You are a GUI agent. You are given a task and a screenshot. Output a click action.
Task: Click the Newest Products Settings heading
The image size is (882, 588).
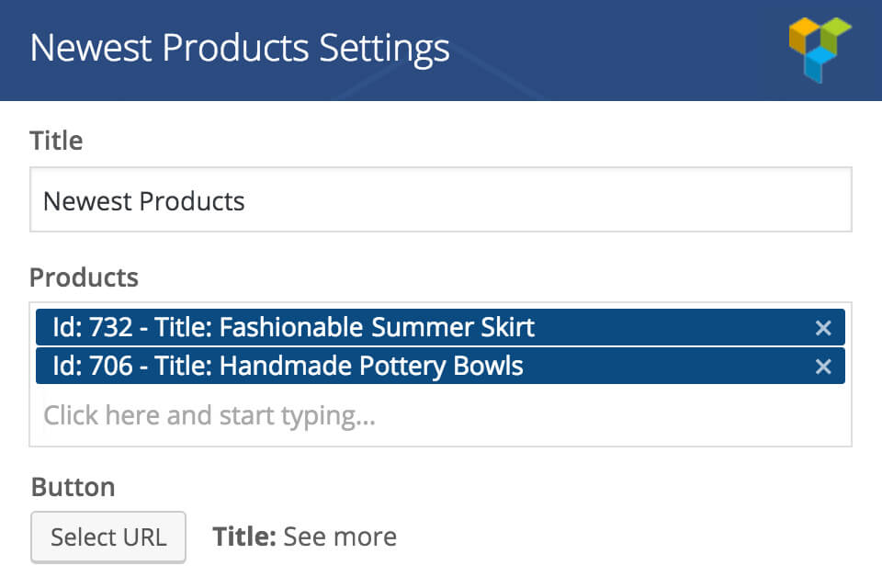point(240,49)
